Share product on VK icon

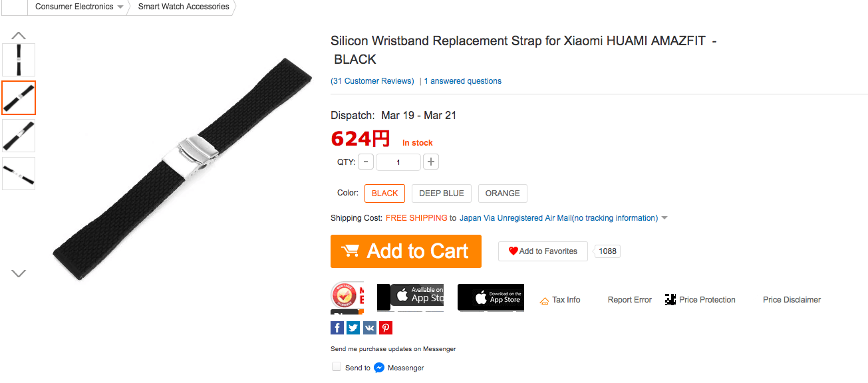tap(369, 327)
